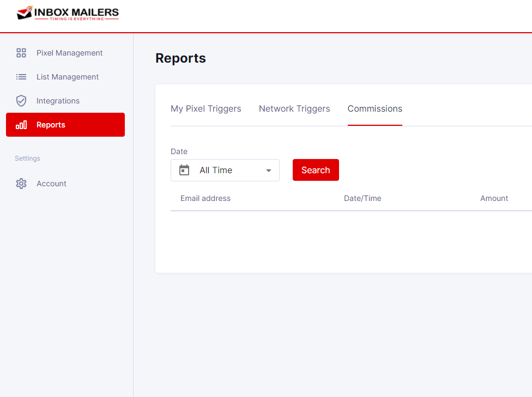Click the Account gear icon
The width and height of the screenshot is (532, 397).
(21, 184)
